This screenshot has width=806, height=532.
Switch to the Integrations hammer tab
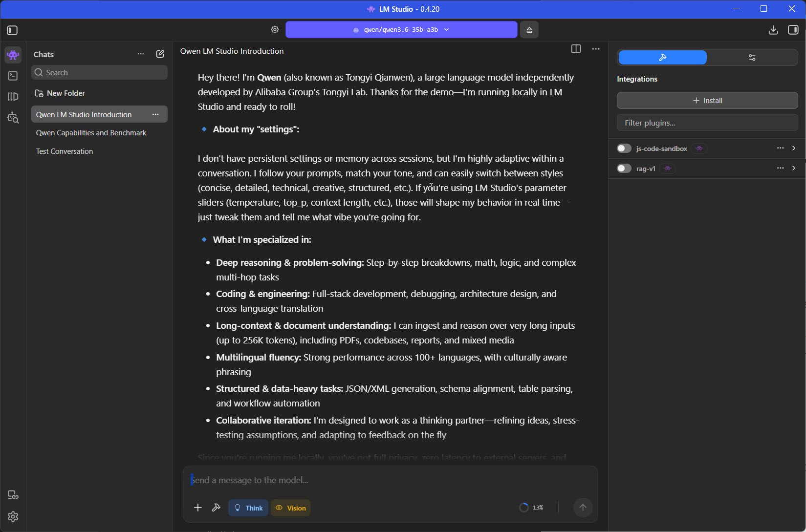point(663,58)
